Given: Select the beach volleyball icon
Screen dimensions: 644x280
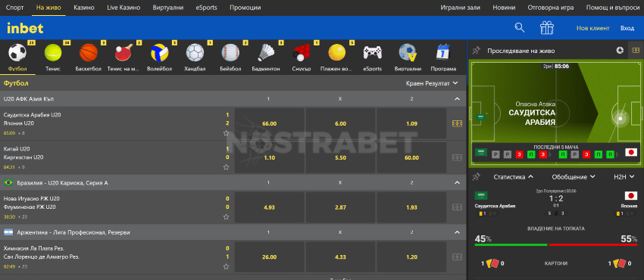Looking at the screenshot, I should pyautogui.click(x=337, y=52).
